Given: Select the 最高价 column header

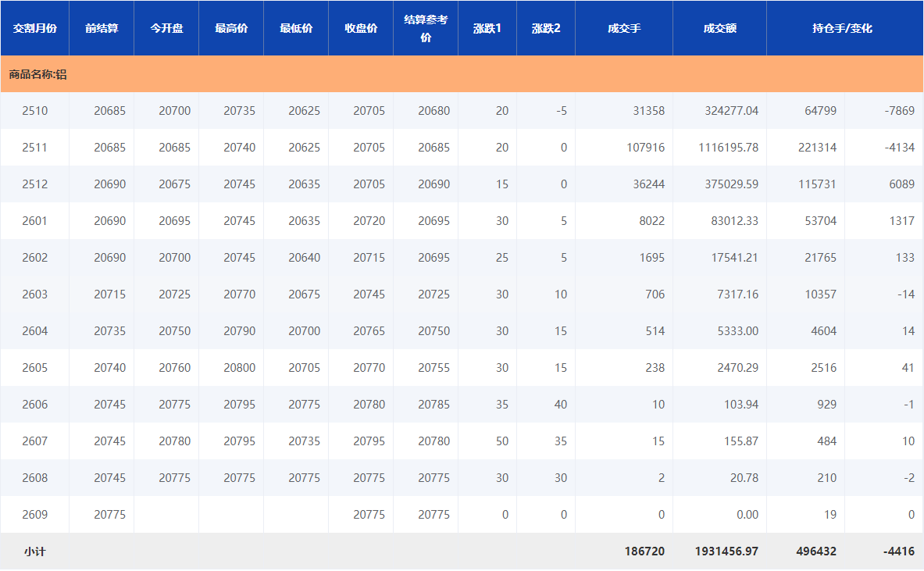Looking at the screenshot, I should coord(231,28).
